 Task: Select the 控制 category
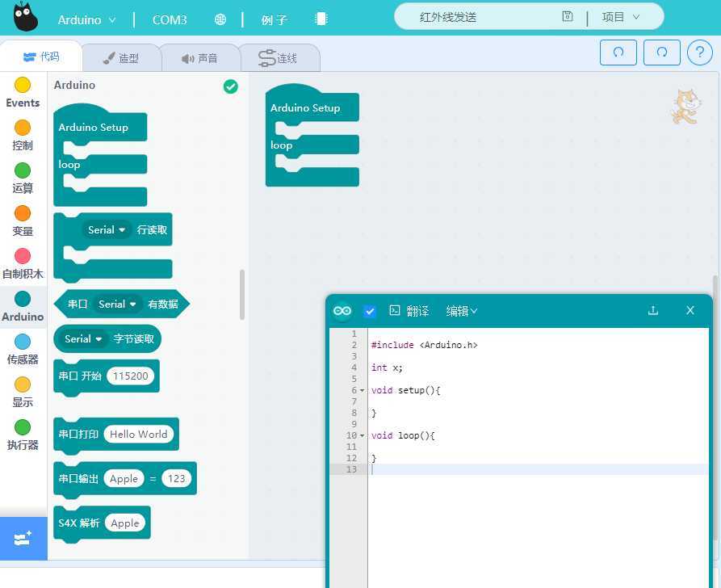coord(23,135)
